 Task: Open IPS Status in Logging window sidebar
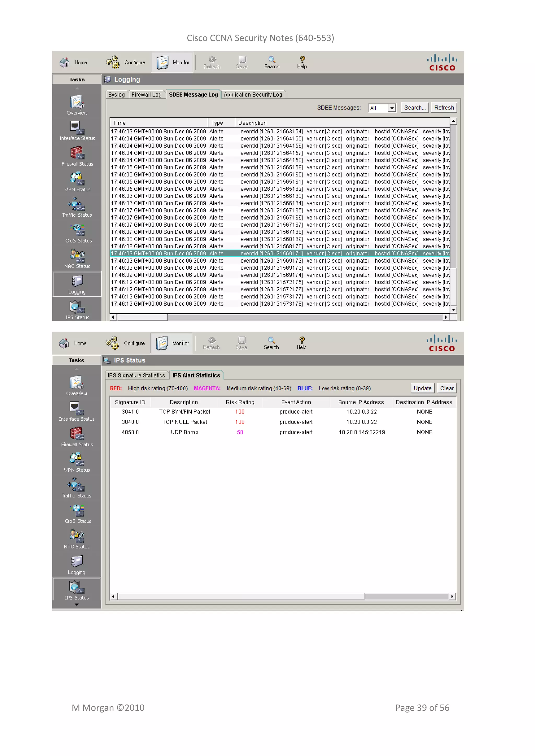pos(77,310)
